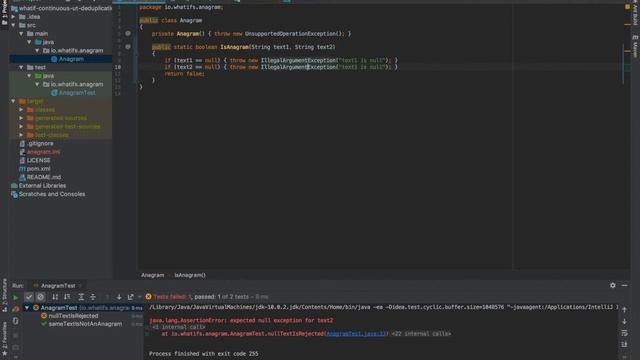Expand the .idea folder

tap(13, 17)
